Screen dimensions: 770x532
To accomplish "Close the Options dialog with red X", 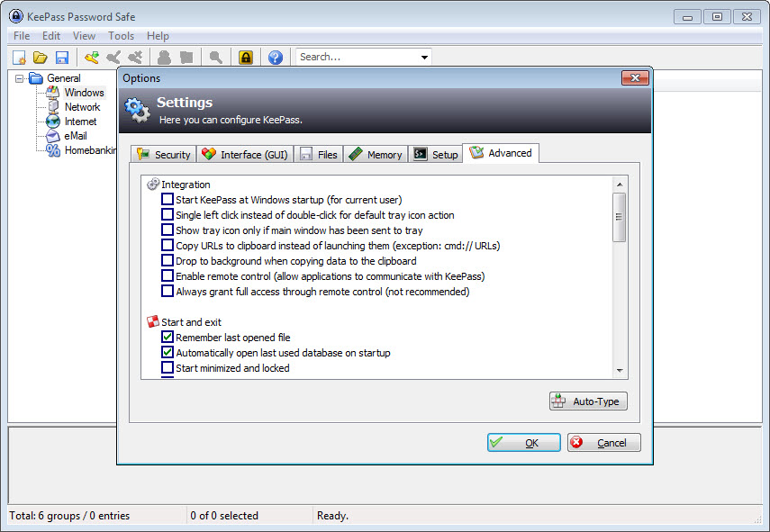I will click(635, 77).
